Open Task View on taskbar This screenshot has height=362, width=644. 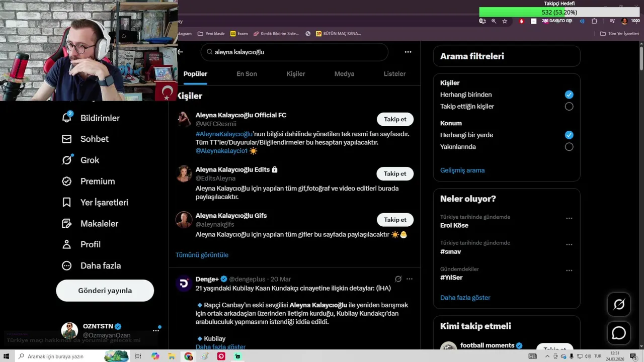point(138,356)
